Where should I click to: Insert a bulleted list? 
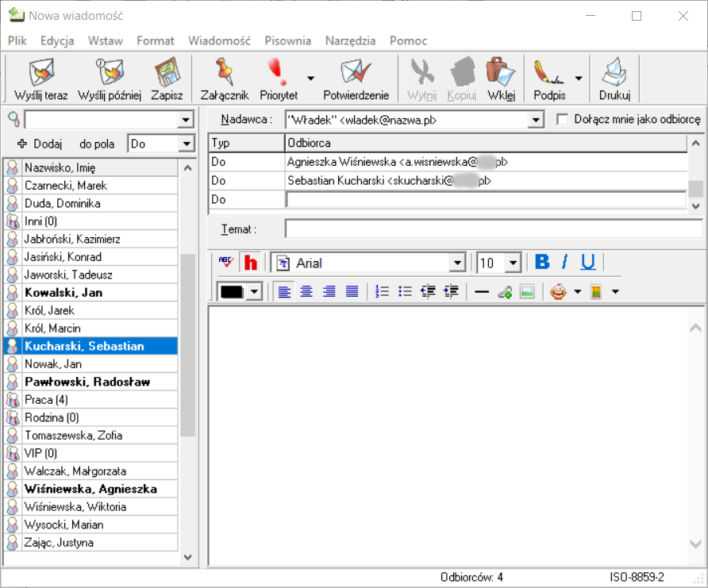coord(405,291)
